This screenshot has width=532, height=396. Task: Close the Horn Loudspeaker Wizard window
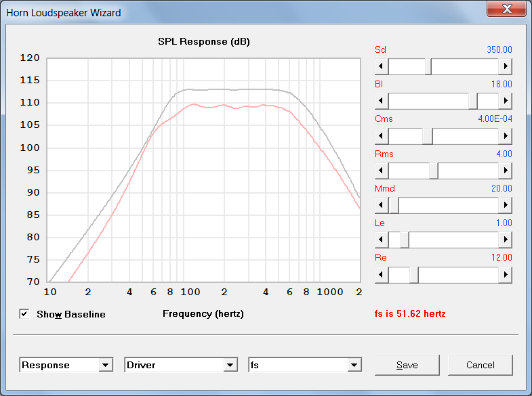tap(506, 9)
